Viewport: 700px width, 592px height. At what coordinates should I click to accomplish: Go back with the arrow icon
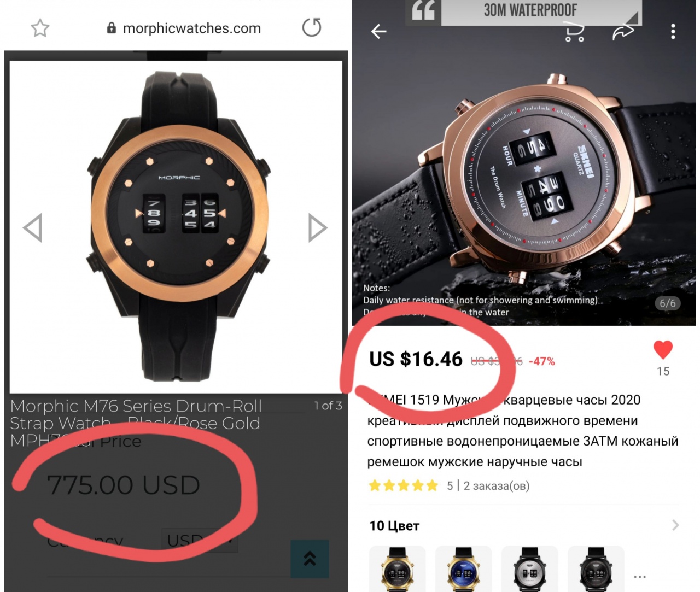pyautogui.click(x=378, y=32)
